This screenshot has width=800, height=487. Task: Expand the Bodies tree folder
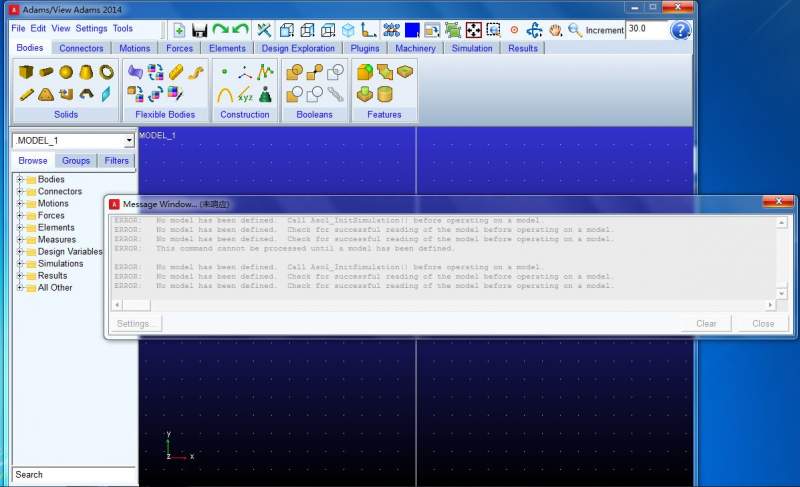point(20,180)
